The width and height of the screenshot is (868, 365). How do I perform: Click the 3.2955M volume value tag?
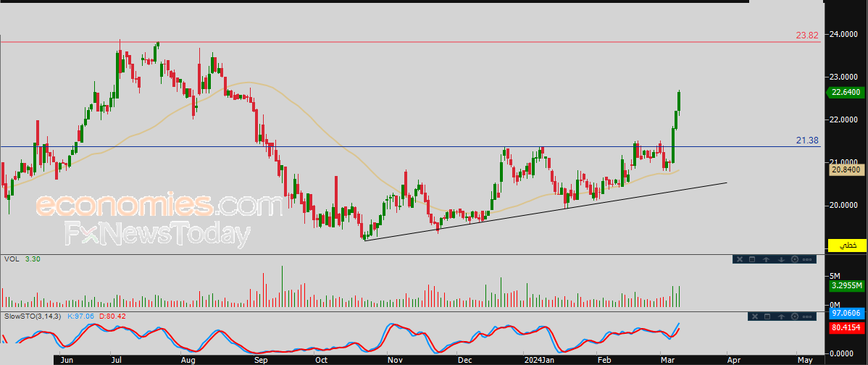pyautogui.click(x=846, y=286)
